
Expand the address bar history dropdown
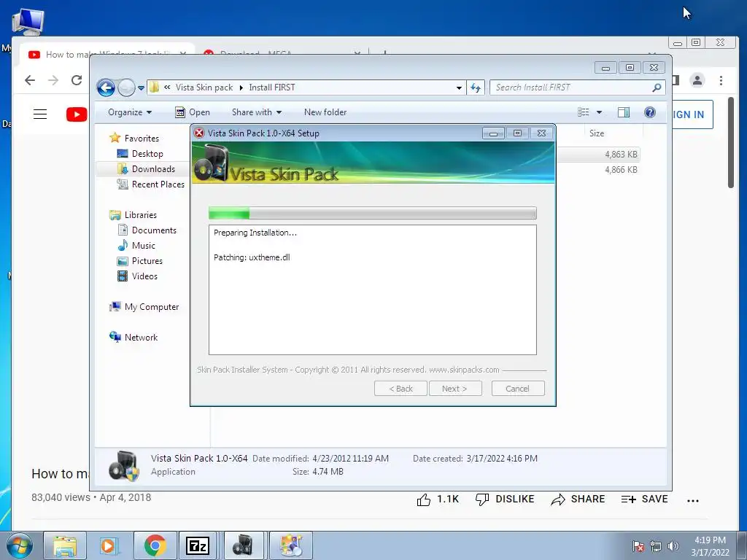pos(459,87)
